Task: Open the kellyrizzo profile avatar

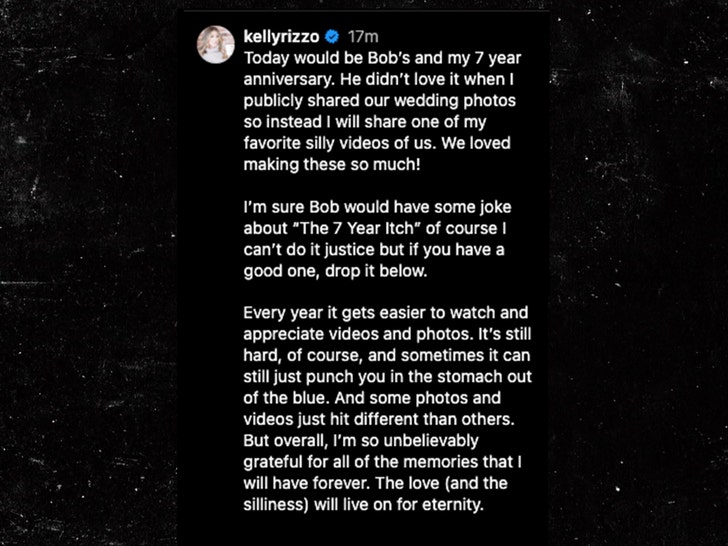Action: click(216, 45)
